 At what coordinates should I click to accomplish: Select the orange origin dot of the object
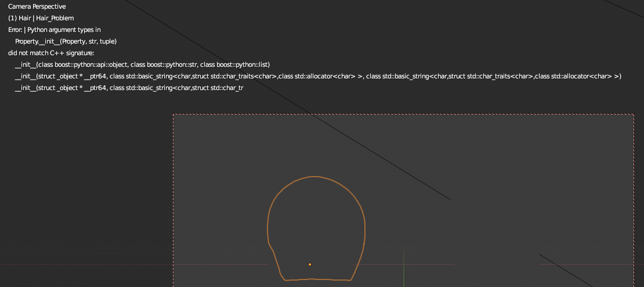[310, 264]
